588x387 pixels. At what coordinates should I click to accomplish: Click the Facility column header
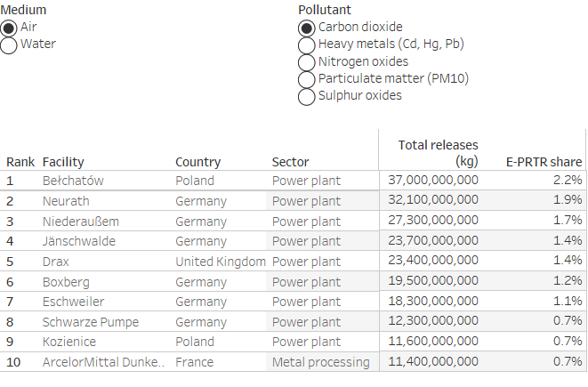point(63,162)
